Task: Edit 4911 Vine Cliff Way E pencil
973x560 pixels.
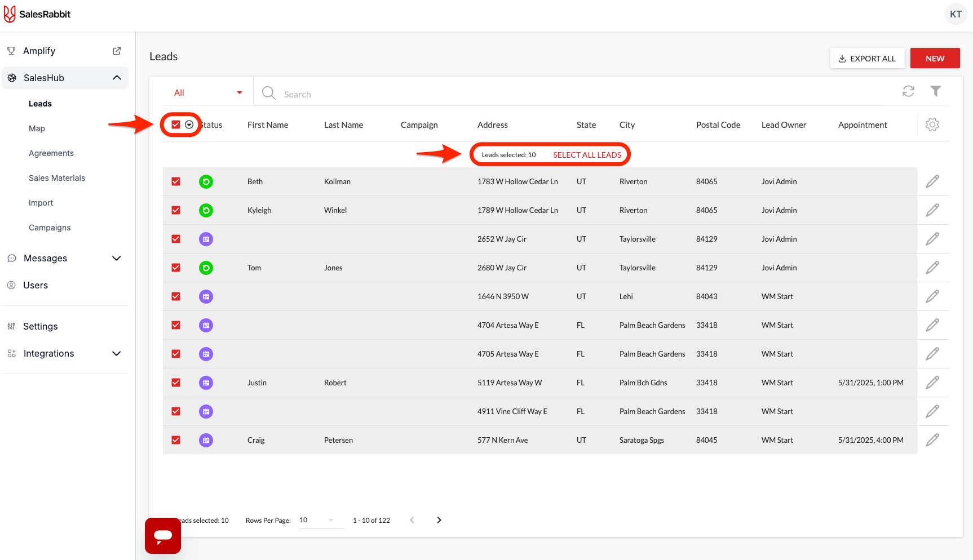Action: pyautogui.click(x=932, y=411)
